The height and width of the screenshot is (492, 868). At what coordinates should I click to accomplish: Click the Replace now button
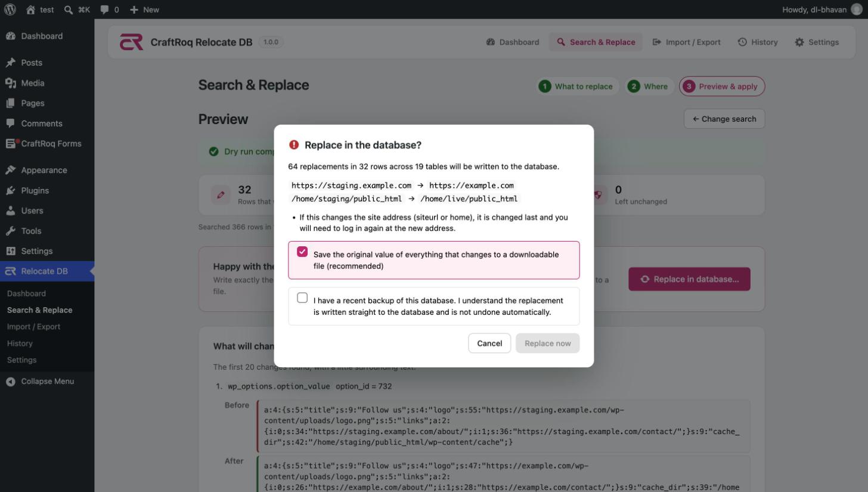coord(547,343)
